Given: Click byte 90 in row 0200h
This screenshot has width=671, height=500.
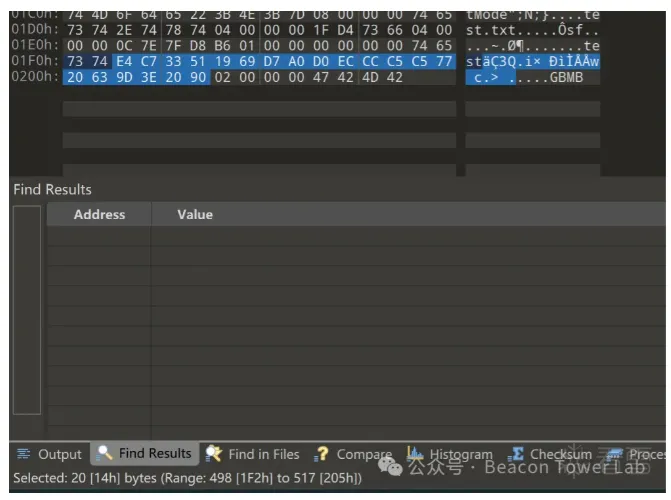Looking at the screenshot, I should click(198, 77).
